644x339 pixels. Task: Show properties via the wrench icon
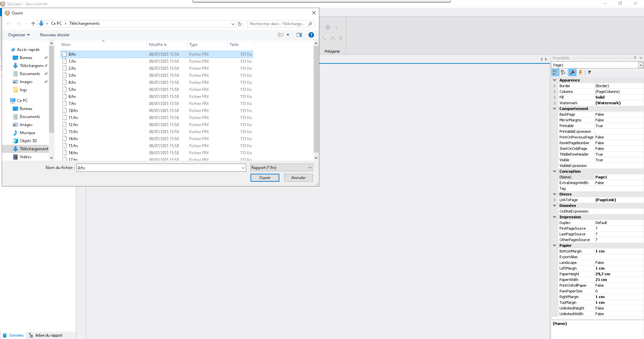click(572, 72)
